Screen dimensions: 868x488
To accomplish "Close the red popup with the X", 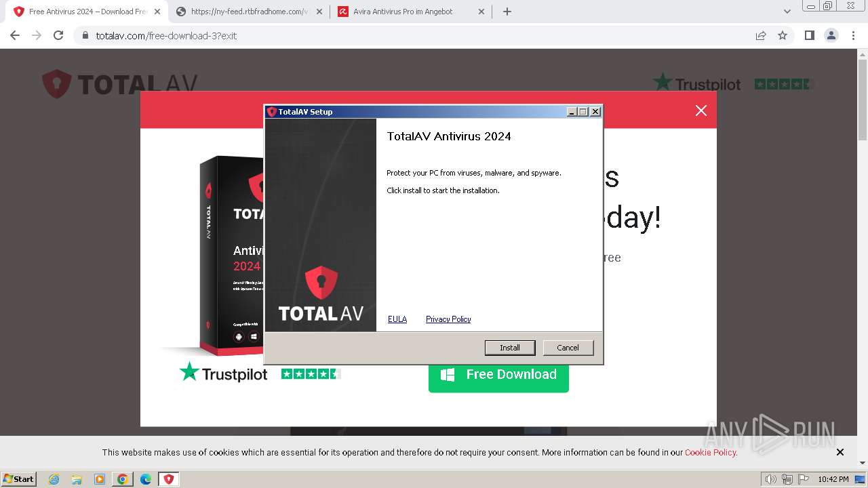I will click(x=701, y=110).
